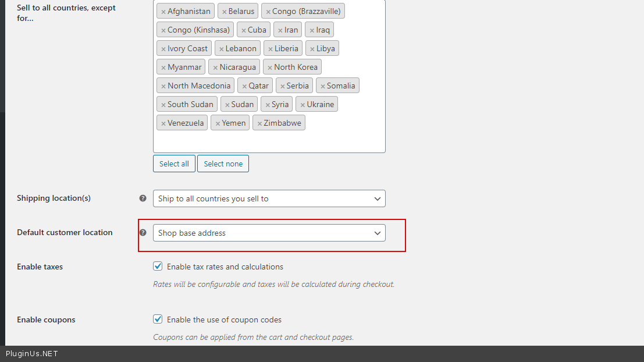Image resolution: width=644 pixels, height=362 pixels.
Task: Remove Venezuela tag using its x icon
Action: (x=163, y=123)
